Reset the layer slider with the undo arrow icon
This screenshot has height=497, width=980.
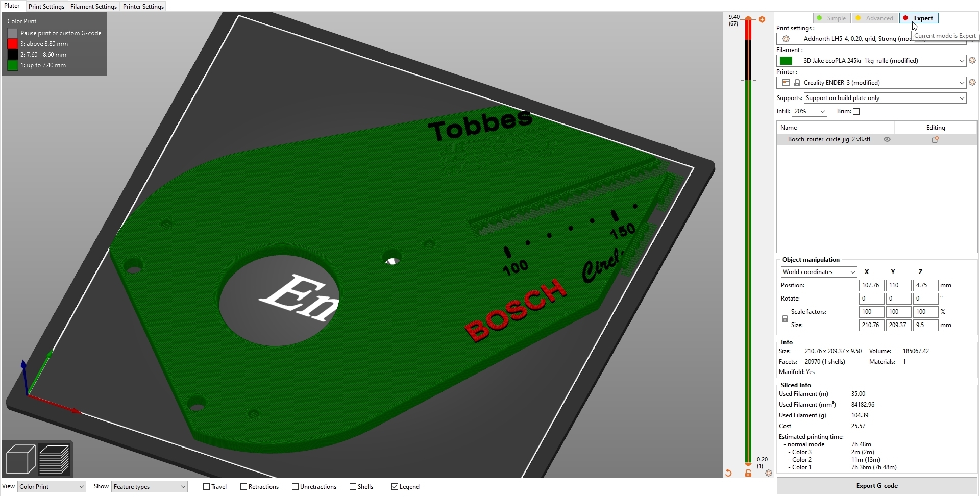click(728, 473)
